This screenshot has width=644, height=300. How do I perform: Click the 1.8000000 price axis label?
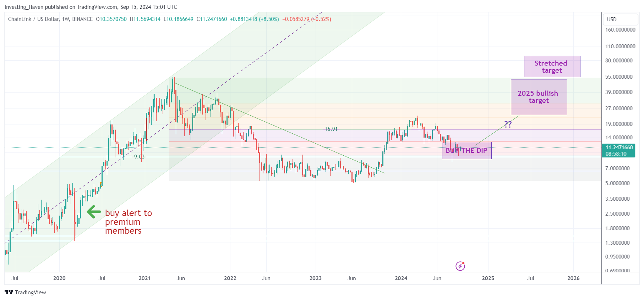(x=617, y=228)
